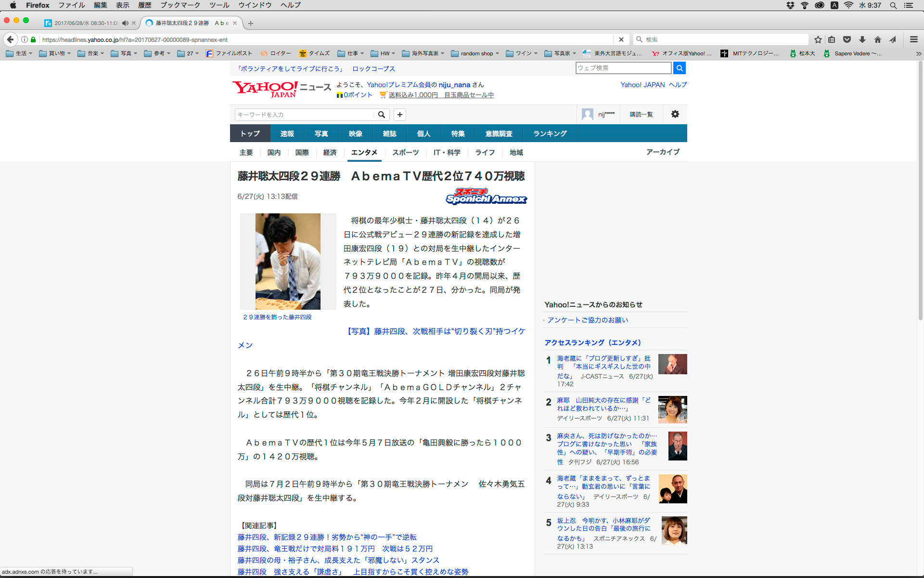Click the Fujii Sota article photo thumbnail

click(288, 261)
